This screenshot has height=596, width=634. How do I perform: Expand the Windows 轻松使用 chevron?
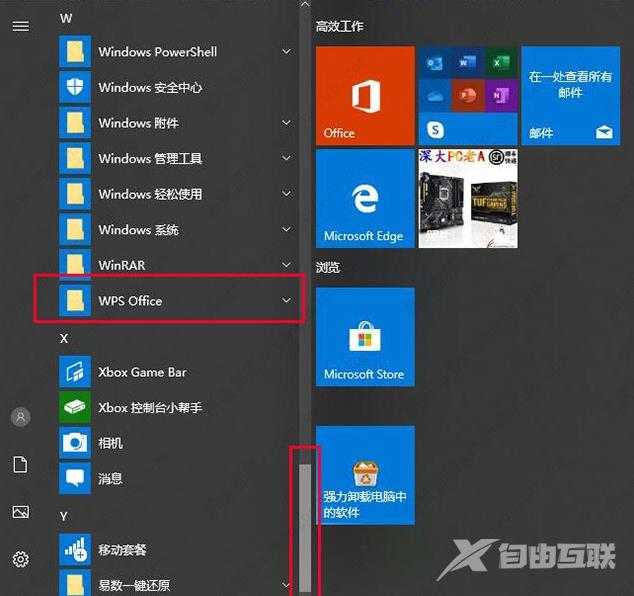tap(286, 194)
